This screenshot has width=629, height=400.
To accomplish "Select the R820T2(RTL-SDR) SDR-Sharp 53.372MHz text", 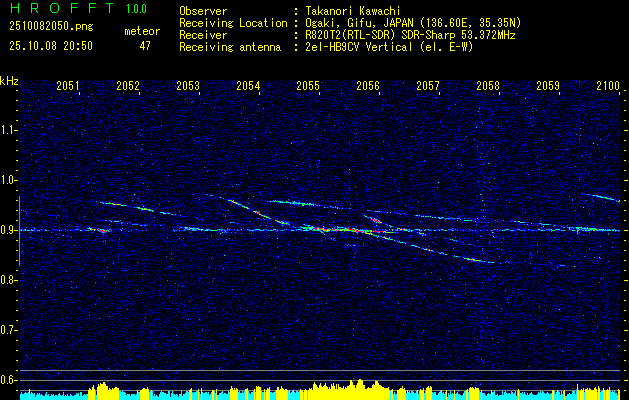I will pos(410,35).
